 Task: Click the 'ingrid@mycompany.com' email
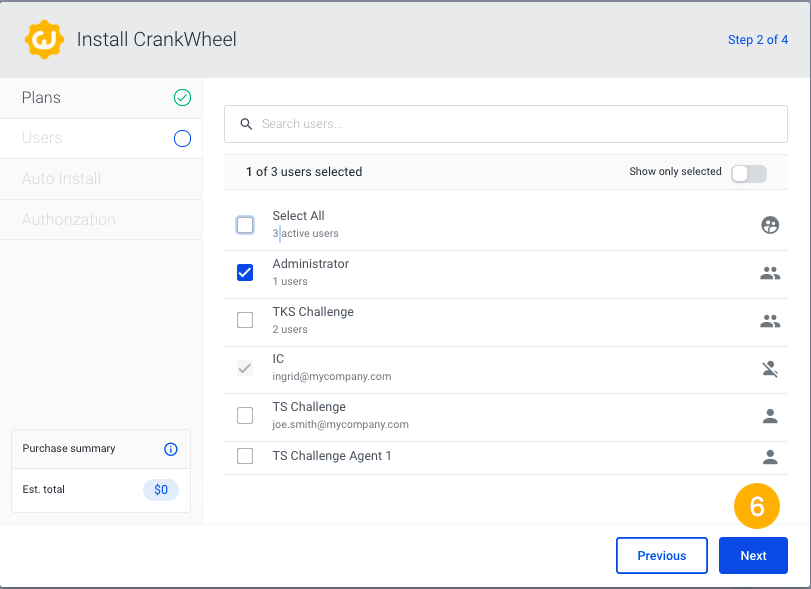point(332,376)
